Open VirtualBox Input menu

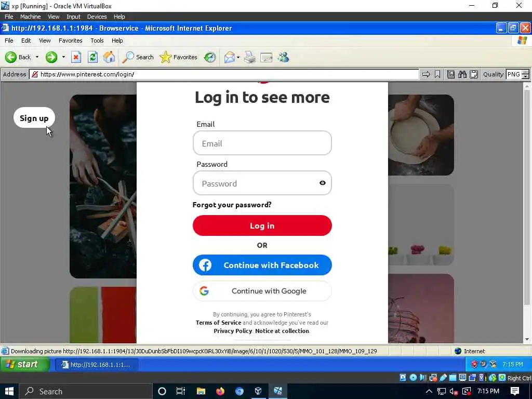pyautogui.click(x=73, y=17)
